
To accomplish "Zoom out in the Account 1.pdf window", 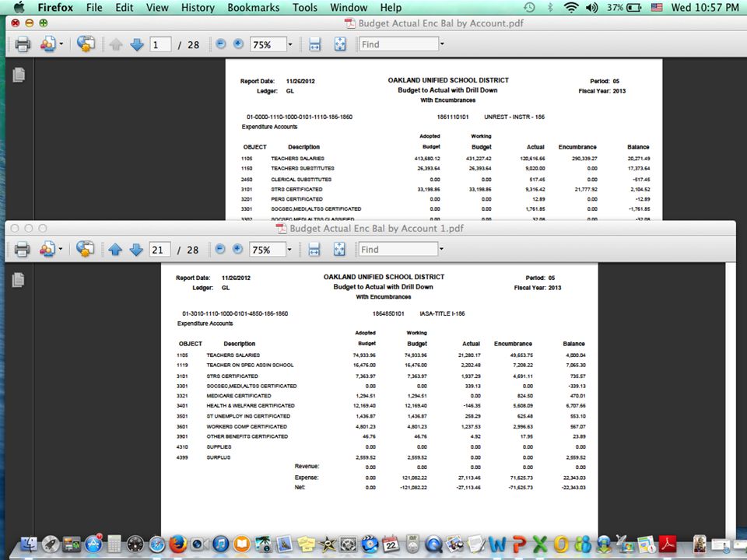I will [219, 249].
